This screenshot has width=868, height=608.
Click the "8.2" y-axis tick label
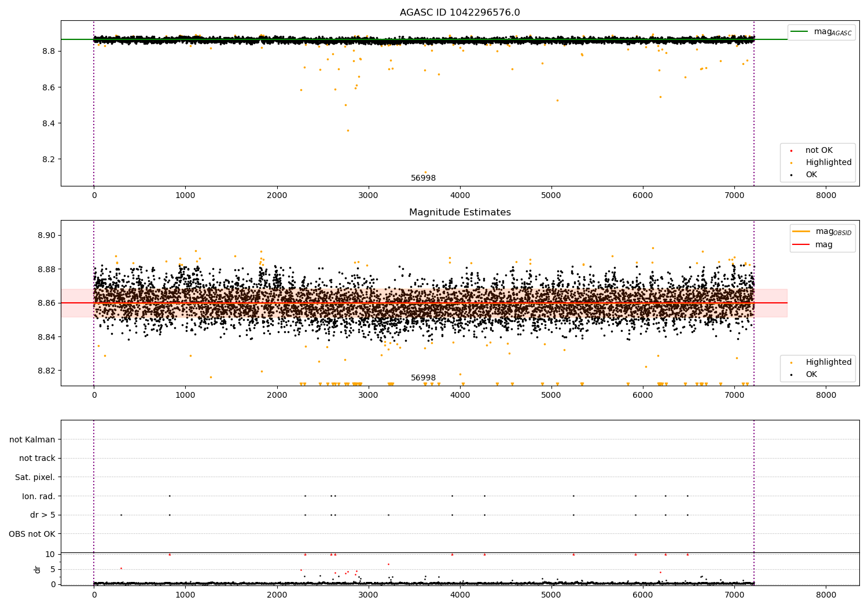[x=49, y=159]
